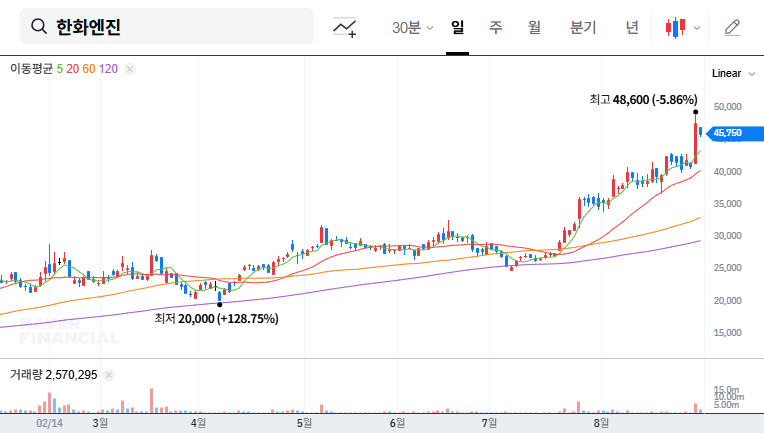Image resolution: width=764 pixels, height=433 pixels.
Task: Switch to the 분기 quarterly tab
Action: coord(583,27)
